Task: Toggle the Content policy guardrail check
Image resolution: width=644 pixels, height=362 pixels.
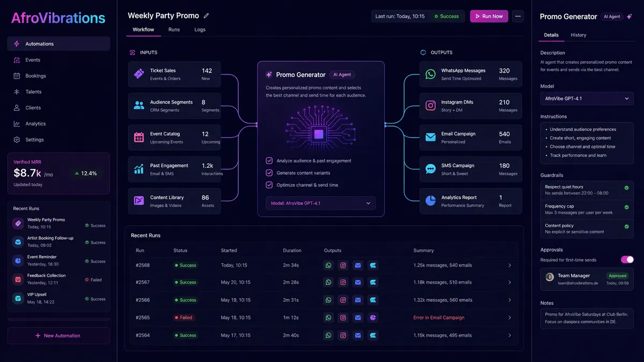Action: point(626,226)
